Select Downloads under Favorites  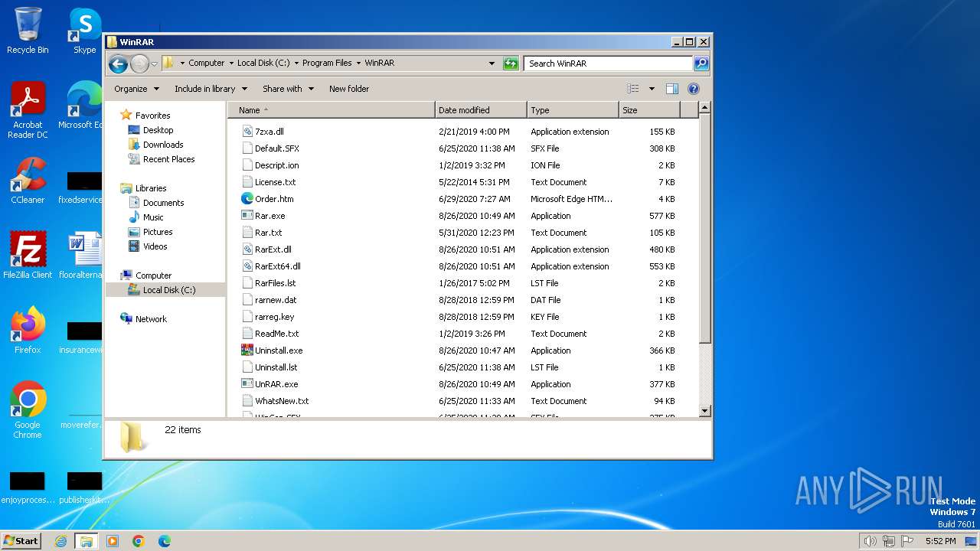point(163,145)
